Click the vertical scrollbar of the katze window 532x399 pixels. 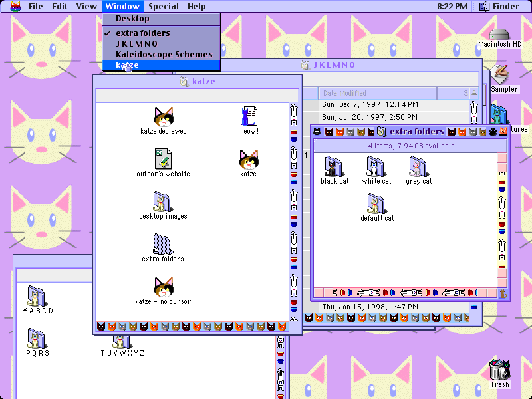(294, 211)
